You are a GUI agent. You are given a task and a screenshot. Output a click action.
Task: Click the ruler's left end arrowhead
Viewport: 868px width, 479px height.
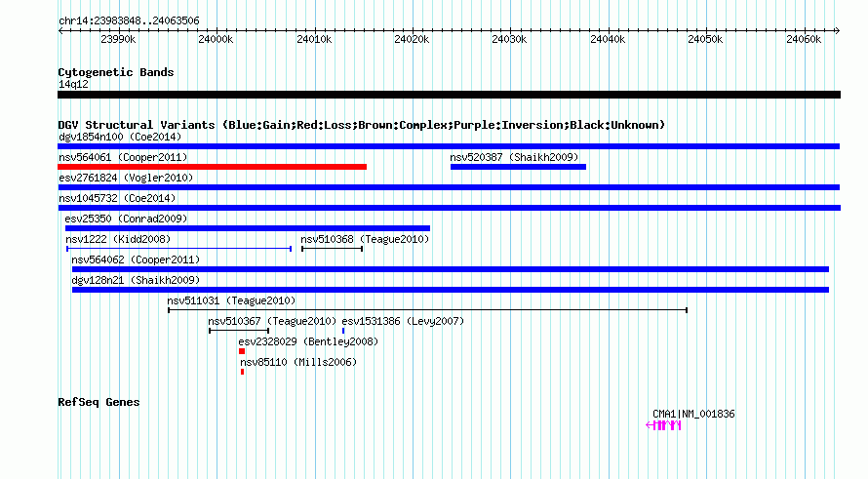point(60,30)
